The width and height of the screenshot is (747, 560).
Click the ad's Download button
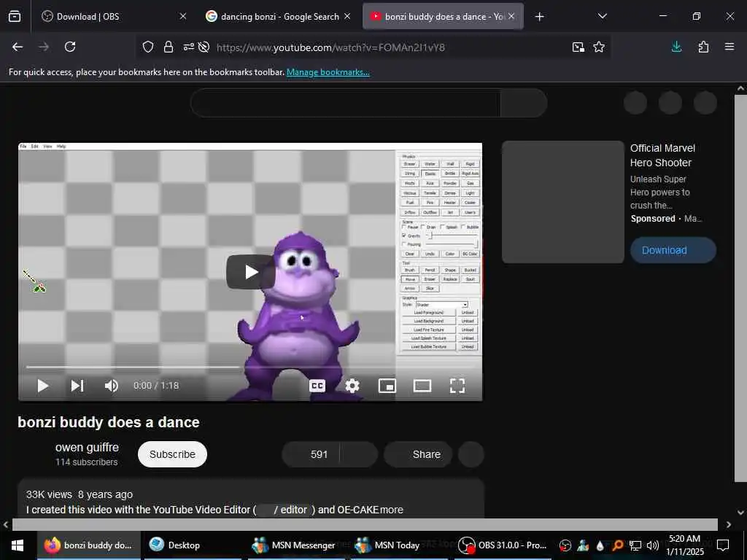[x=673, y=250]
